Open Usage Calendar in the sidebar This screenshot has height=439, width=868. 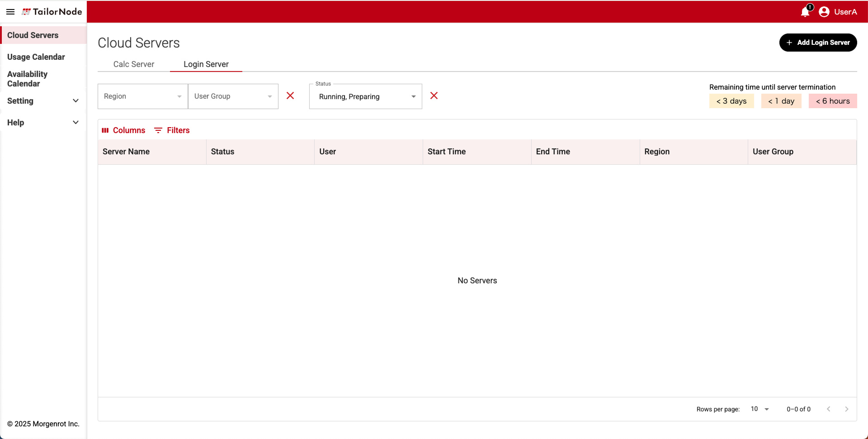pos(43,57)
